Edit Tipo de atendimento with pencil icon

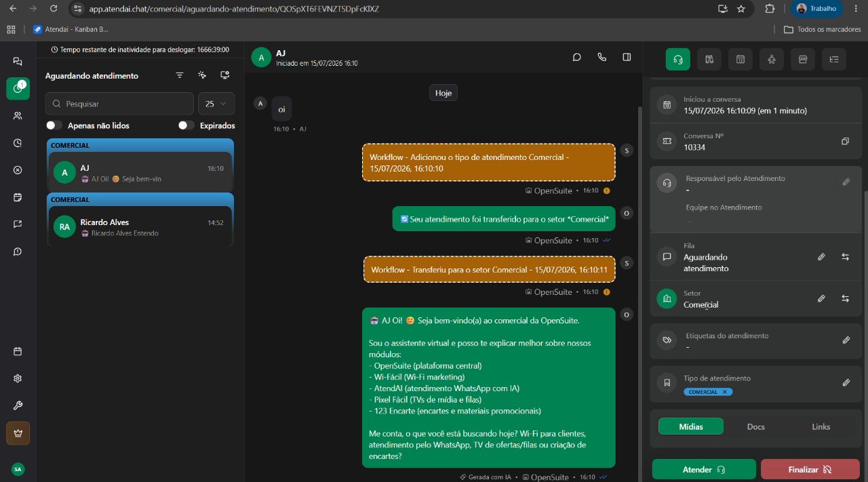[846, 383]
